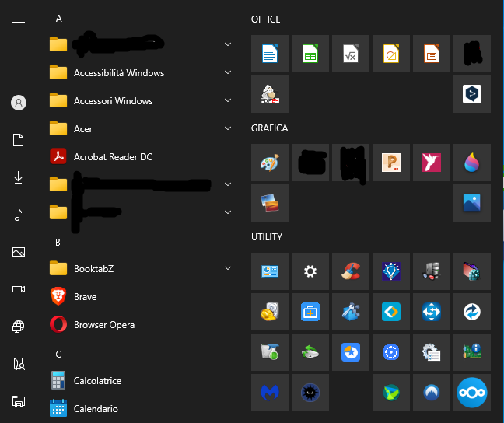Viewport: 504px width, 423px height.
Task: Open the LibreOffice Impress presentation tile
Action: [x=432, y=54]
